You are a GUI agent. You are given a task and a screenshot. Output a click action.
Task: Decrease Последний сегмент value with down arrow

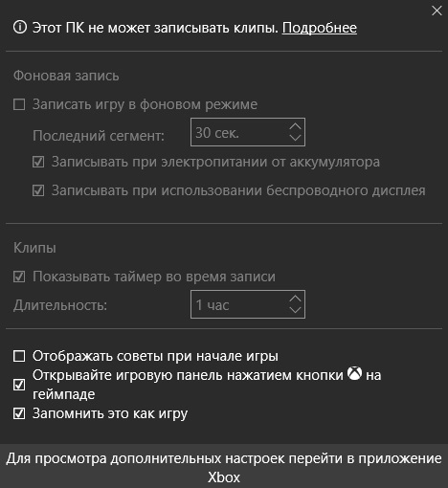pyautogui.click(x=295, y=138)
